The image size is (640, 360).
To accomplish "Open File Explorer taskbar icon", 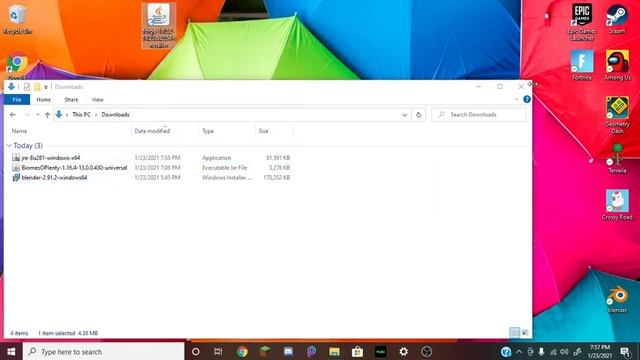I will [x=334, y=351].
